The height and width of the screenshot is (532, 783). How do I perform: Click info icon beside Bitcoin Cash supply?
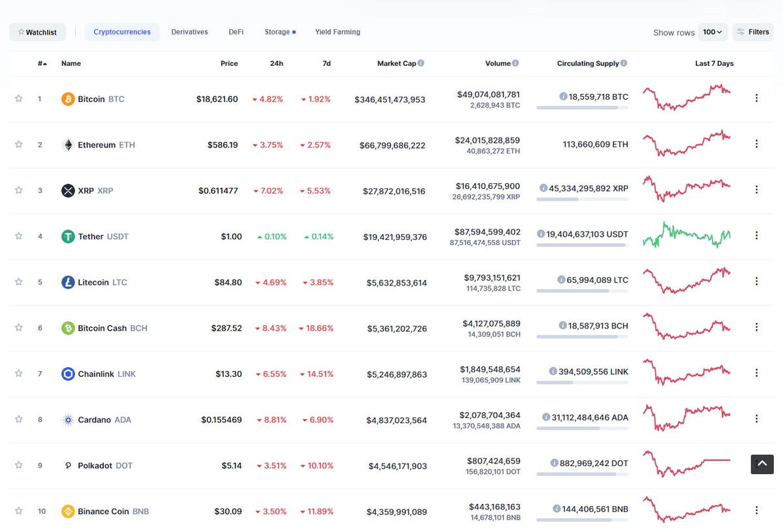562,325
